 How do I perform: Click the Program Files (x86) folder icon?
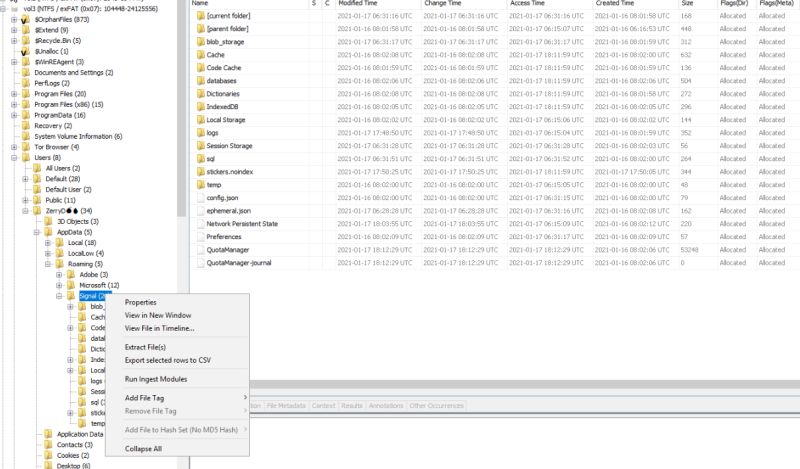(x=26, y=104)
